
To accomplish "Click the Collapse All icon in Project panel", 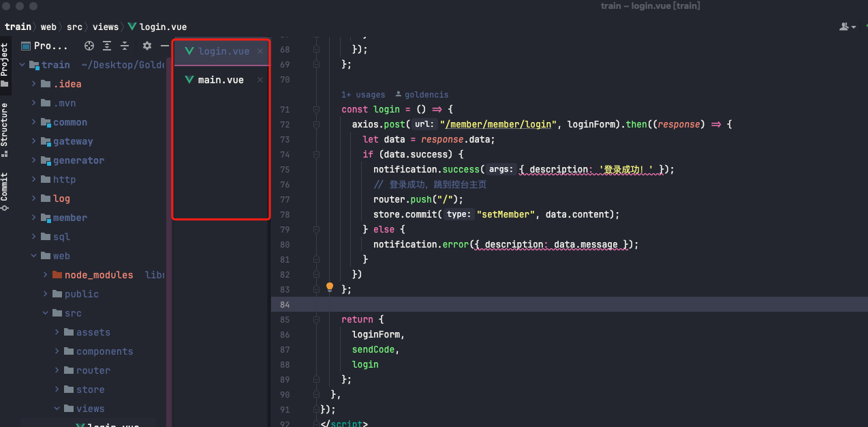I will click(125, 46).
